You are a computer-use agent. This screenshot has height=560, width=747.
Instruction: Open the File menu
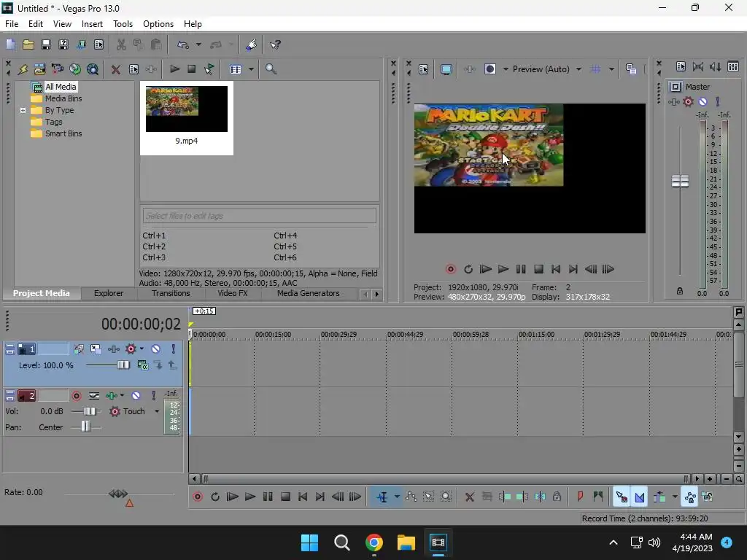click(12, 24)
